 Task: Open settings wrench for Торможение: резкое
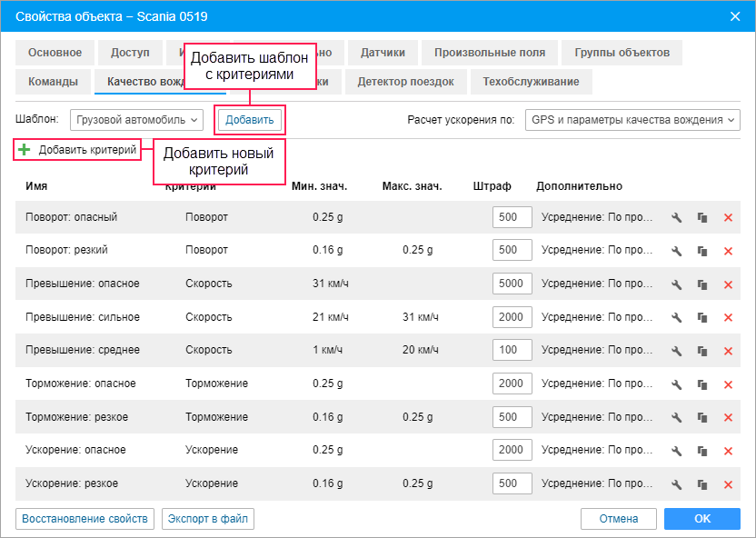pos(676,417)
